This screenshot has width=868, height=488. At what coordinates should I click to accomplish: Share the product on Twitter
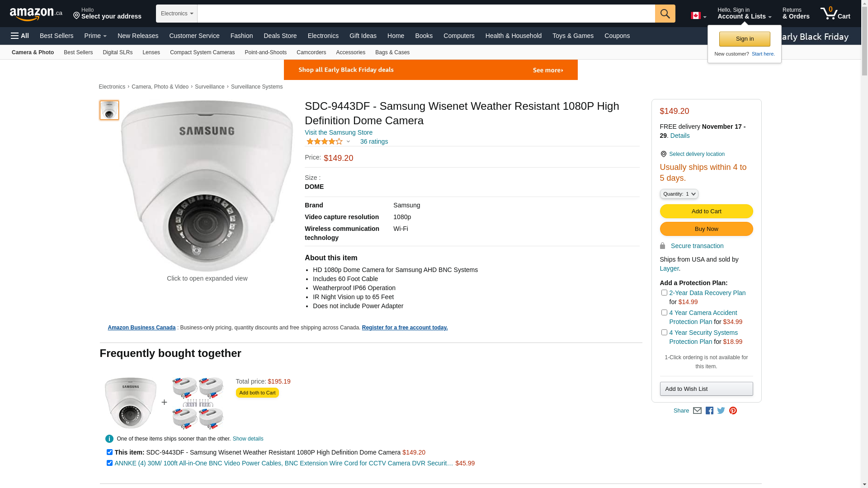click(721, 411)
